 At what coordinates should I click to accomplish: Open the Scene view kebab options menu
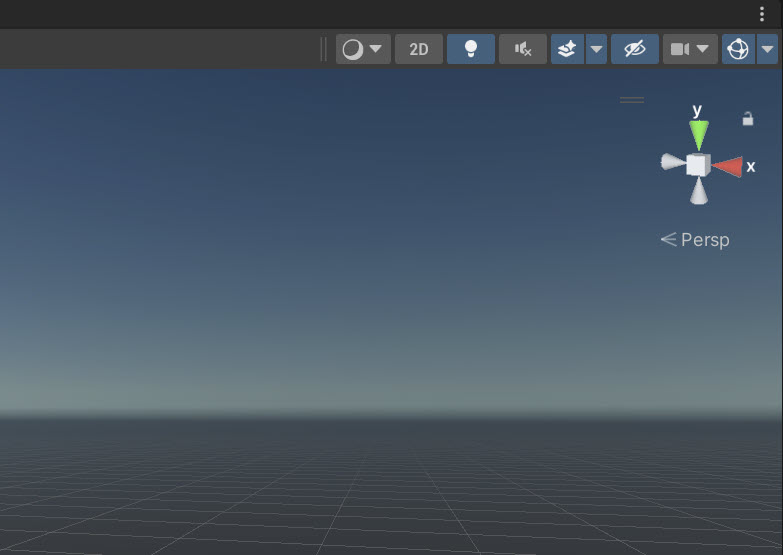click(762, 14)
